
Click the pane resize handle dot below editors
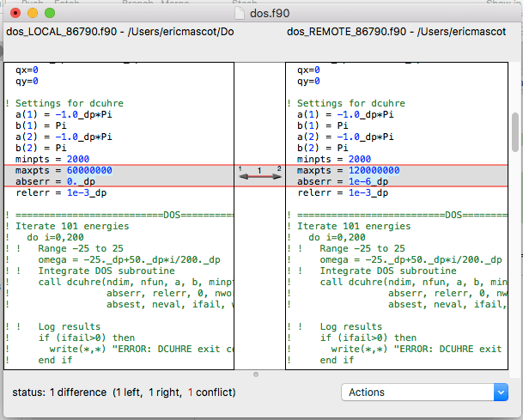(256, 374)
